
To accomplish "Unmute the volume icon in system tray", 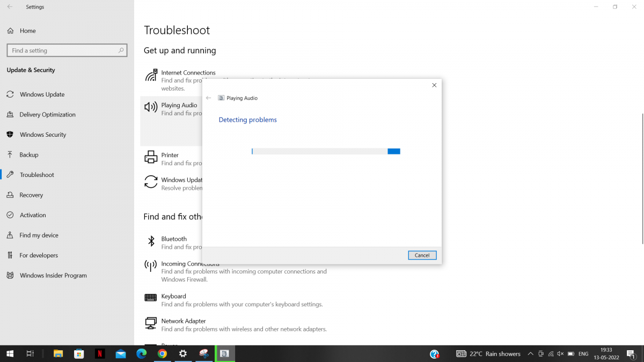I will coord(560,354).
